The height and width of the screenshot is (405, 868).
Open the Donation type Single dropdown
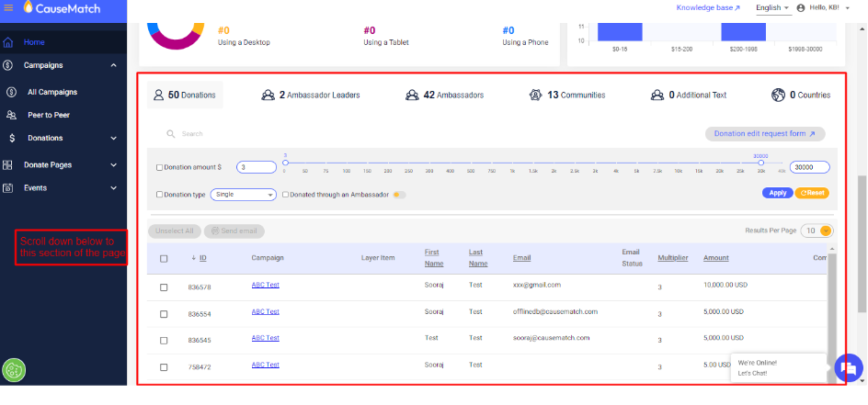click(x=243, y=195)
